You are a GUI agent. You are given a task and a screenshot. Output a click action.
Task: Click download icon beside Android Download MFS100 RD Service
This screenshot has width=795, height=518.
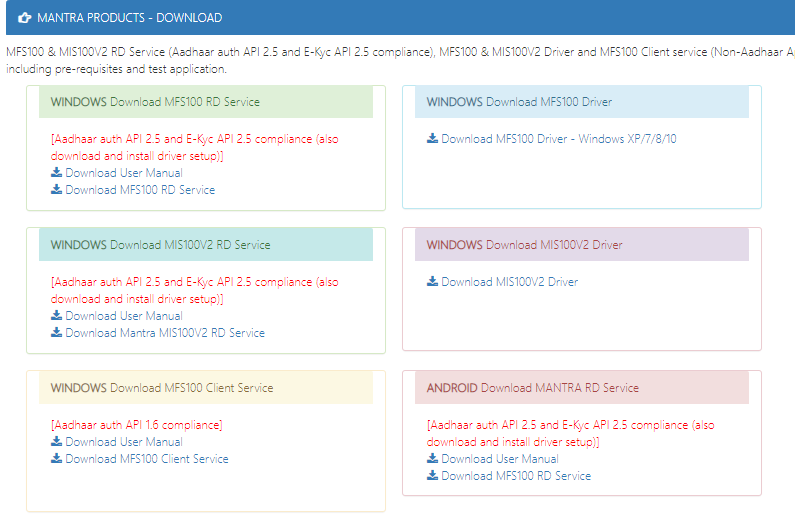432,475
